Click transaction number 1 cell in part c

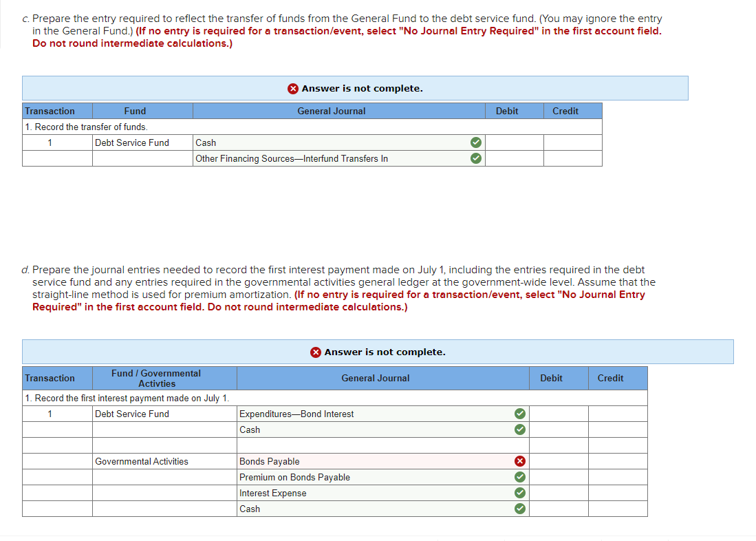point(57,142)
